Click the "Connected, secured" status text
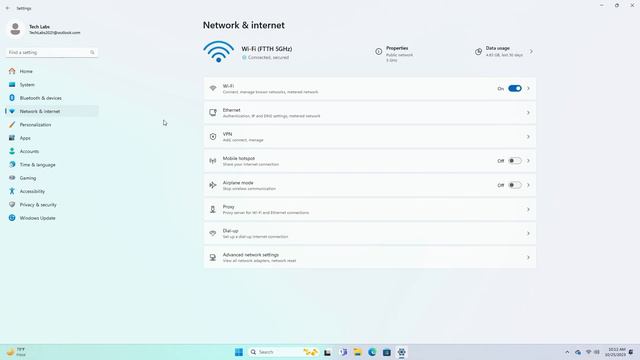The height and width of the screenshot is (360, 640). click(268, 58)
